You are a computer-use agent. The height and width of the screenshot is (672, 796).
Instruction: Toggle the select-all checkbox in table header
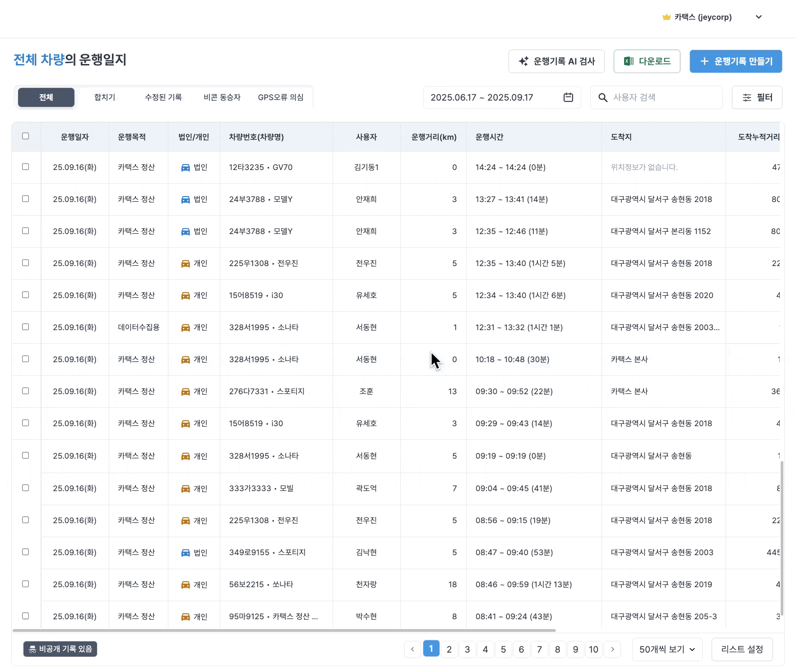[x=26, y=136]
